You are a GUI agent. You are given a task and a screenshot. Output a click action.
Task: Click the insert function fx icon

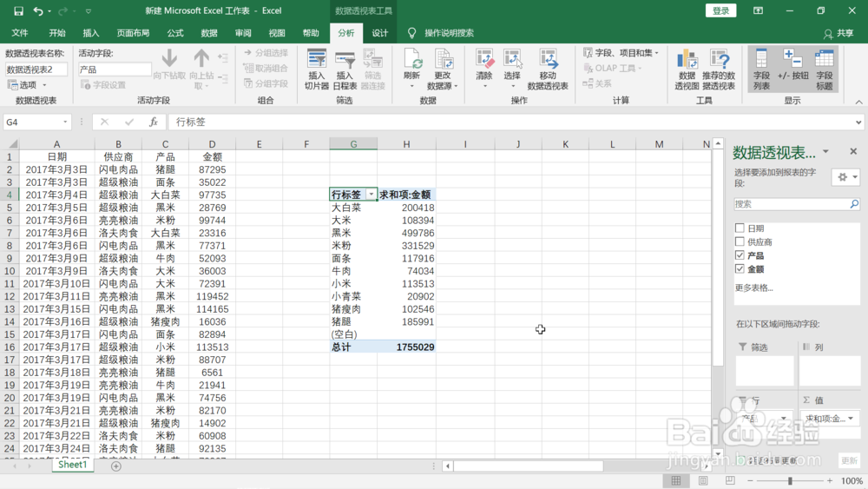click(x=154, y=122)
